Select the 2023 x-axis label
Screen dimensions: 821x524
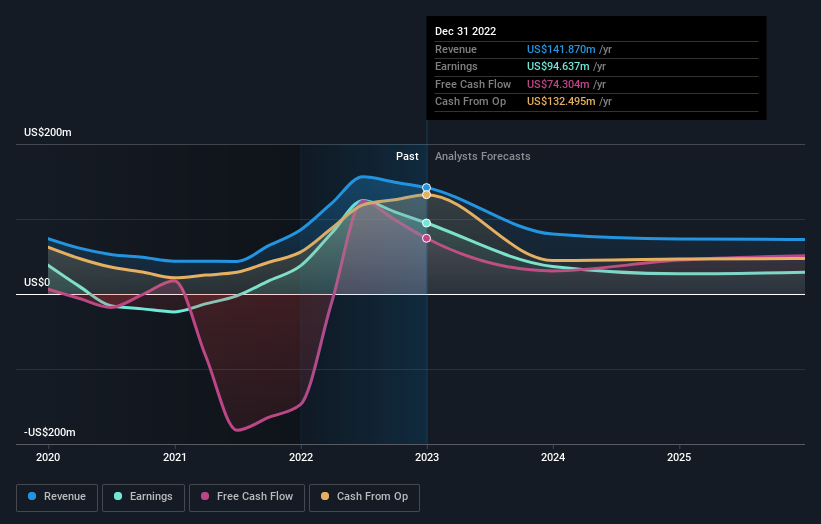[x=427, y=457]
